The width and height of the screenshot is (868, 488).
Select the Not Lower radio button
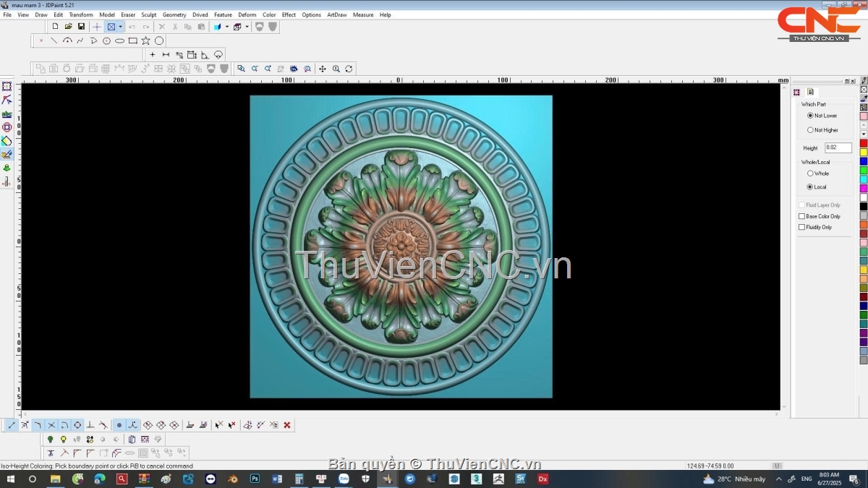click(x=810, y=116)
